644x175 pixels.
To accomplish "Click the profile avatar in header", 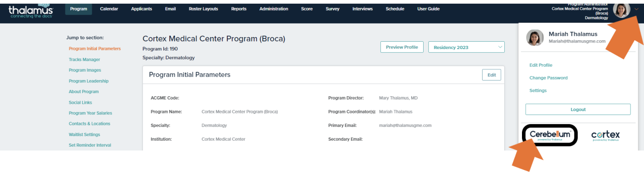I will [621, 10].
